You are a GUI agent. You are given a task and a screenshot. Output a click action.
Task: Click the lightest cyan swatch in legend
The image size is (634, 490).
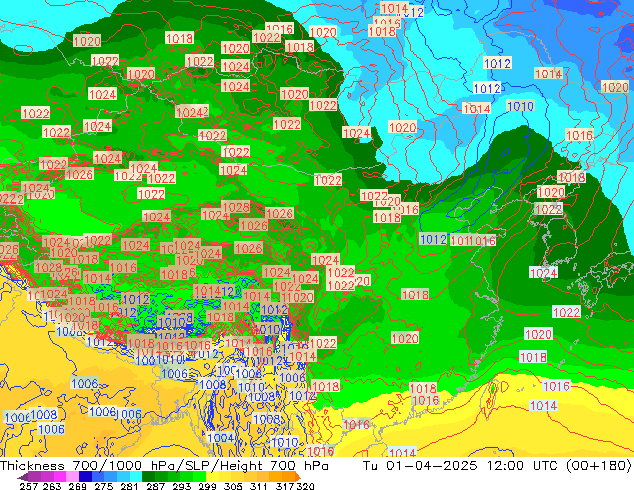pyautogui.click(x=136, y=477)
